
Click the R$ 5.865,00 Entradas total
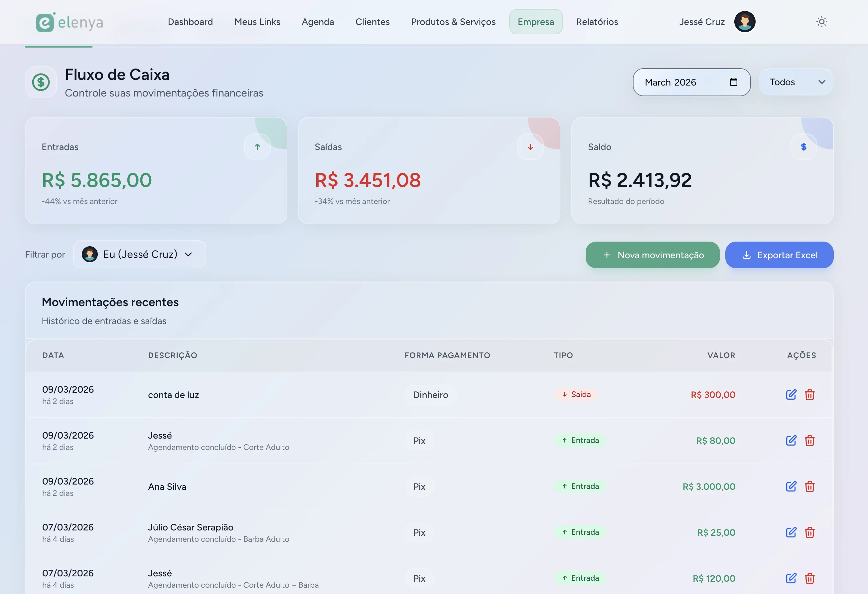97,180
